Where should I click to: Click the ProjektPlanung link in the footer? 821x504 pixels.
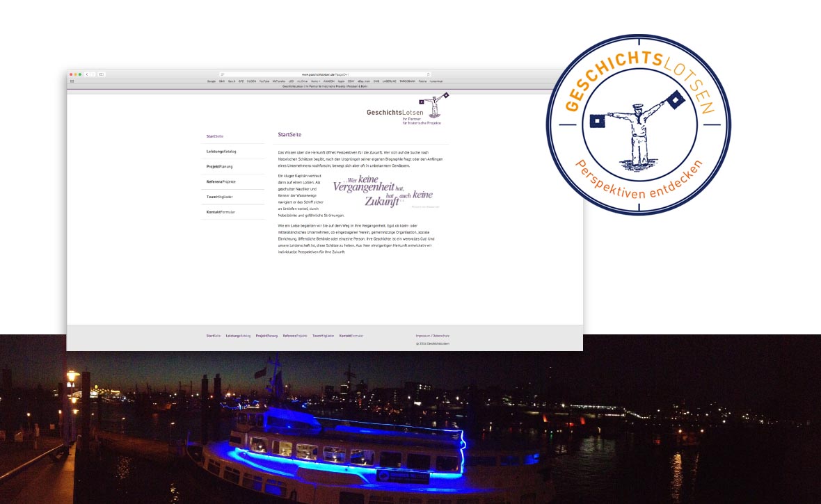pos(266,336)
